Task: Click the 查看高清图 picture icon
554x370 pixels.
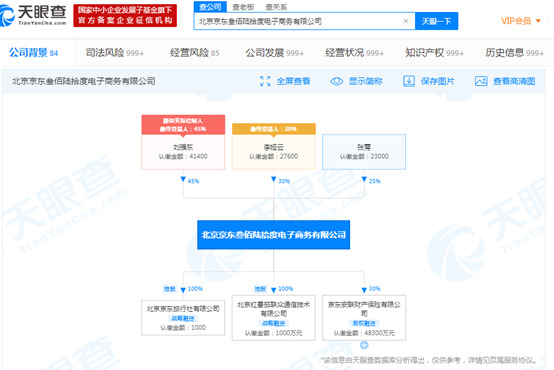Action: point(481,81)
